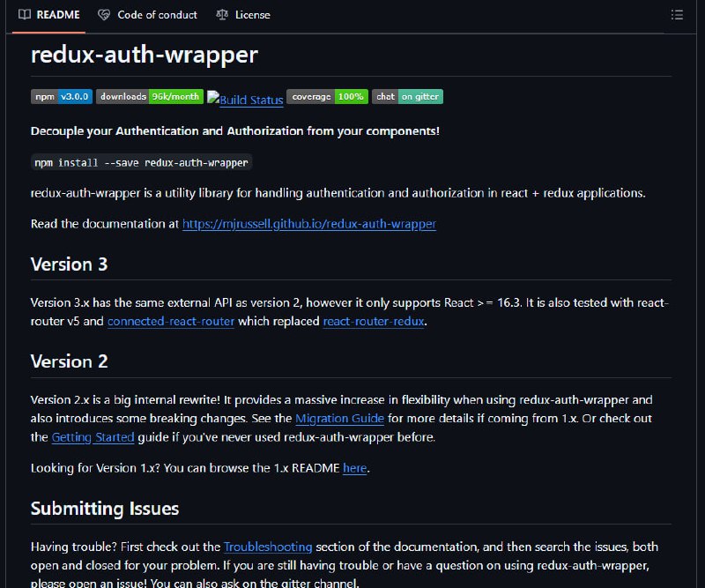Image resolution: width=705 pixels, height=588 pixels.
Task: Click the 'here' link for 1.x README
Action: click(x=355, y=468)
